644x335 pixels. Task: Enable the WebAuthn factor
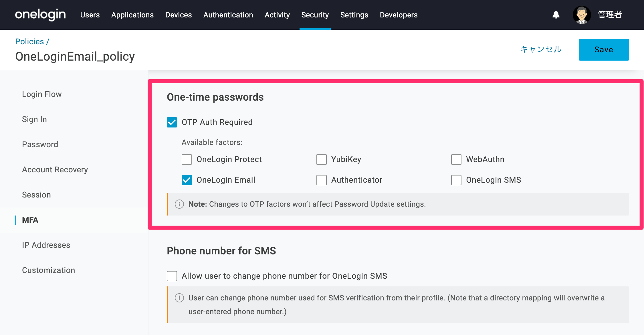point(456,159)
